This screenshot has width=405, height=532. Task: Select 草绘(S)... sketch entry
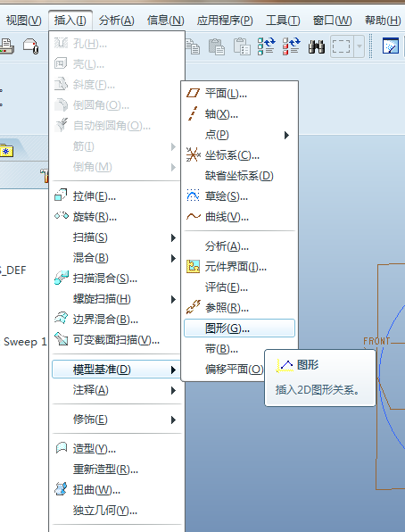239,196
